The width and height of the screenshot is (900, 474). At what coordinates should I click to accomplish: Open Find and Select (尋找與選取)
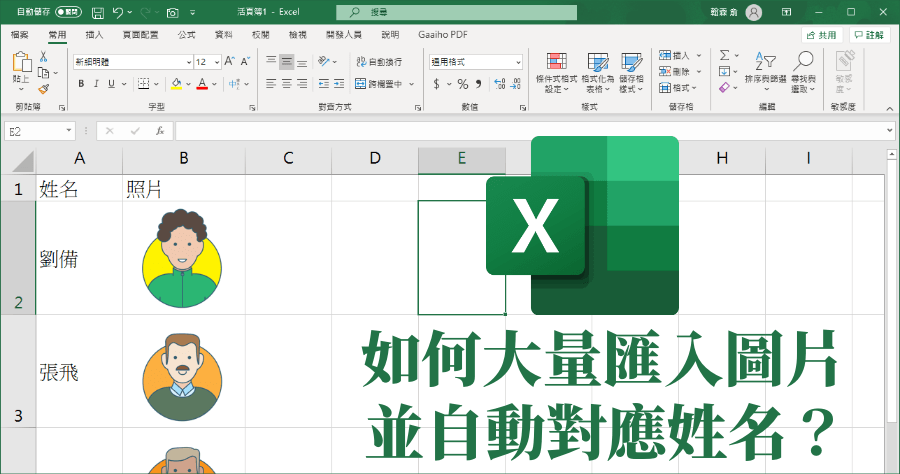(x=804, y=72)
